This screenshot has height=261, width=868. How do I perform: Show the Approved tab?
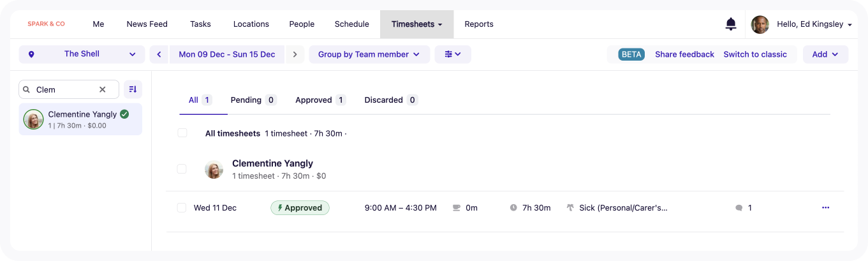[x=320, y=100]
